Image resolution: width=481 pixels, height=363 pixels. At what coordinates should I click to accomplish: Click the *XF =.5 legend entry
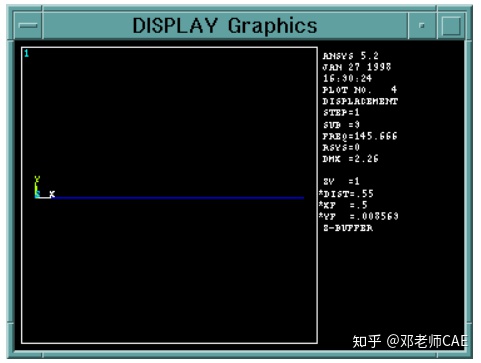point(343,205)
